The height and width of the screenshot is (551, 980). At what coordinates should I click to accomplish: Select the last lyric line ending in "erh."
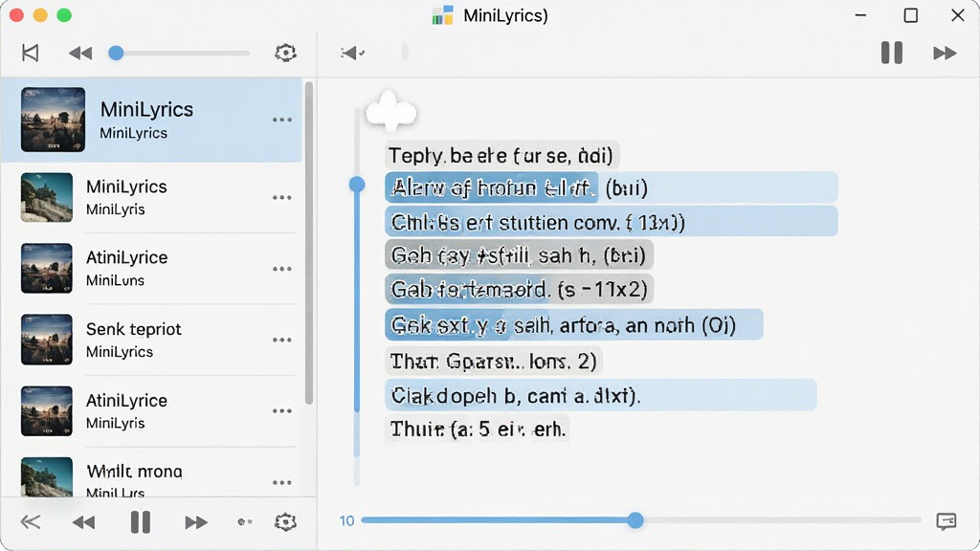(x=478, y=430)
